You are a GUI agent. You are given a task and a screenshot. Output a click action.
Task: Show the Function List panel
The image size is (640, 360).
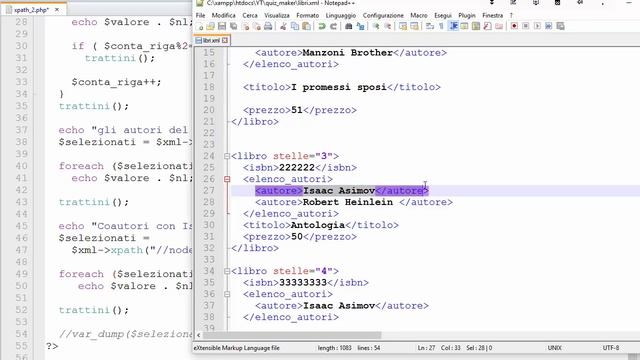[x=487, y=27]
